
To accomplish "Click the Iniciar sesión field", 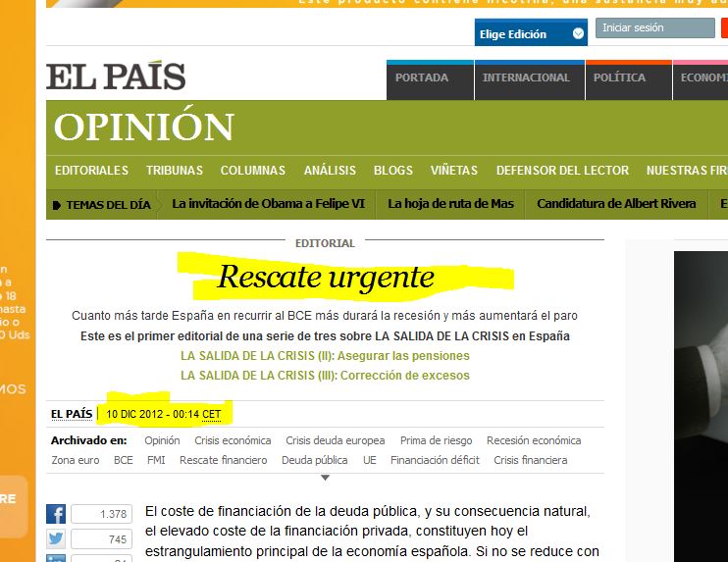I will (x=655, y=27).
